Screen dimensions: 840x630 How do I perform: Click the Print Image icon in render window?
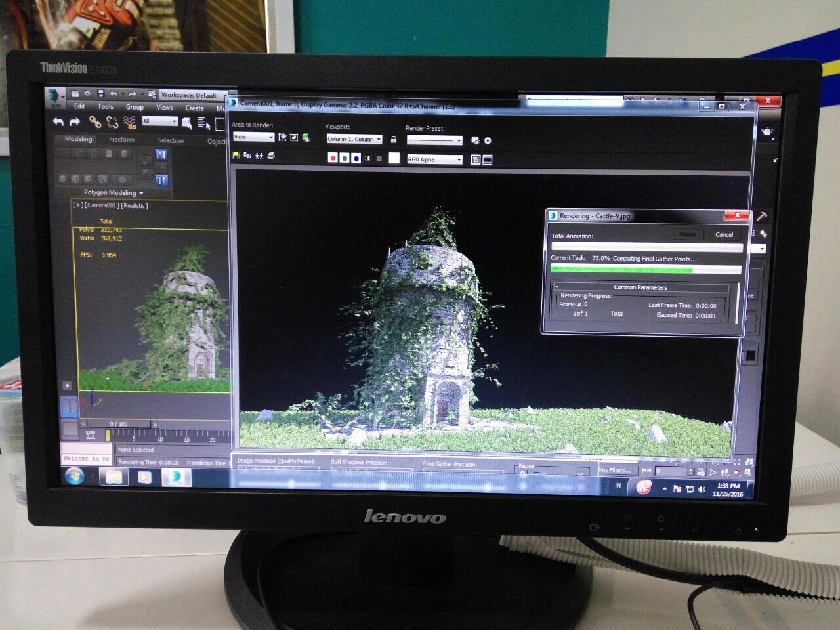pyautogui.click(x=271, y=156)
